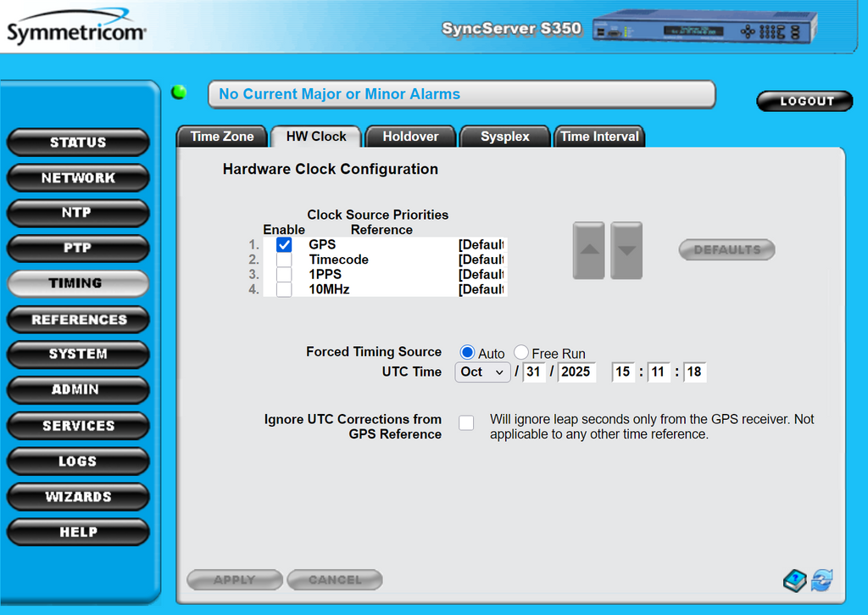The width and height of the screenshot is (868, 615).
Task: Switch to the Holdover tab
Action: tap(410, 137)
